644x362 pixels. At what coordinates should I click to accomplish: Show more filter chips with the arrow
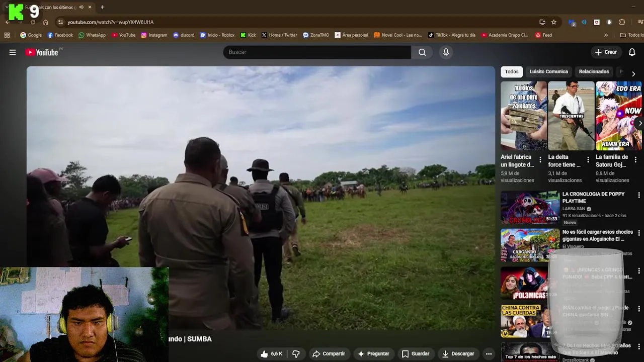pos(633,73)
